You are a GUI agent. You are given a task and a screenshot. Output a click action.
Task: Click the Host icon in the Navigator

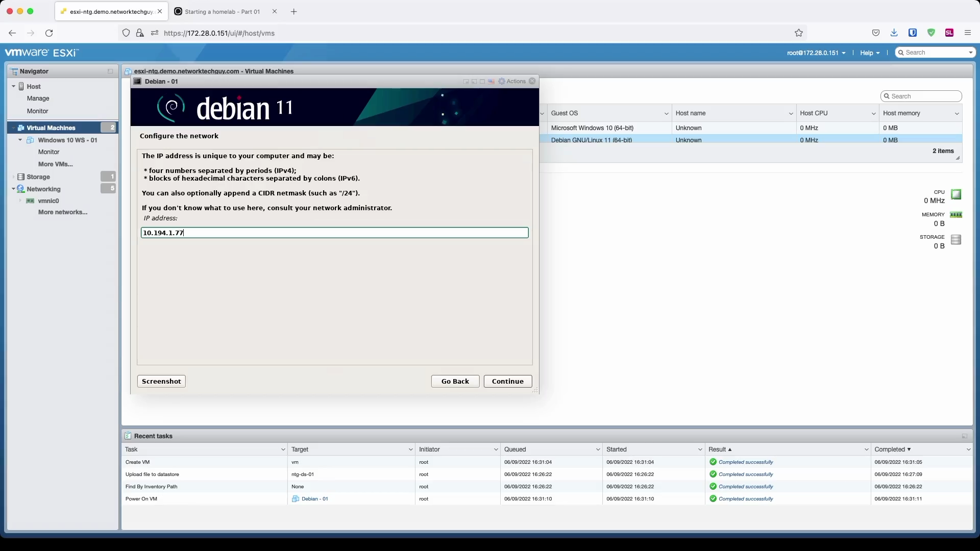click(x=21, y=87)
